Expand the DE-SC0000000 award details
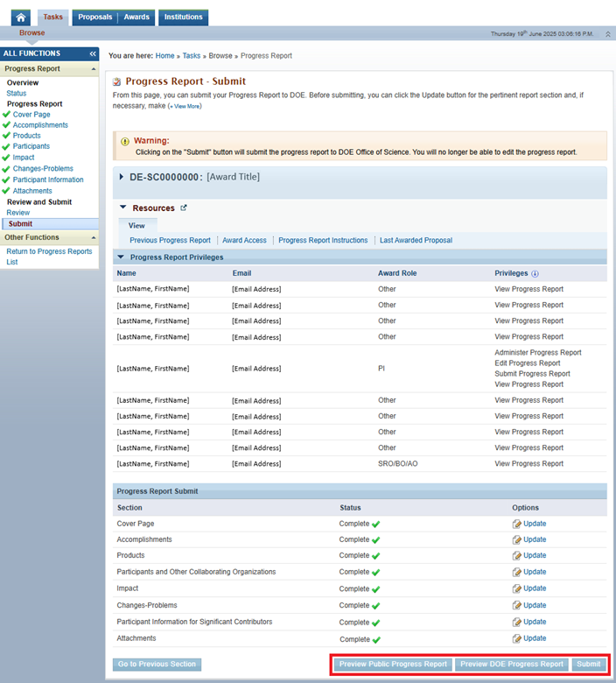 coord(121,177)
